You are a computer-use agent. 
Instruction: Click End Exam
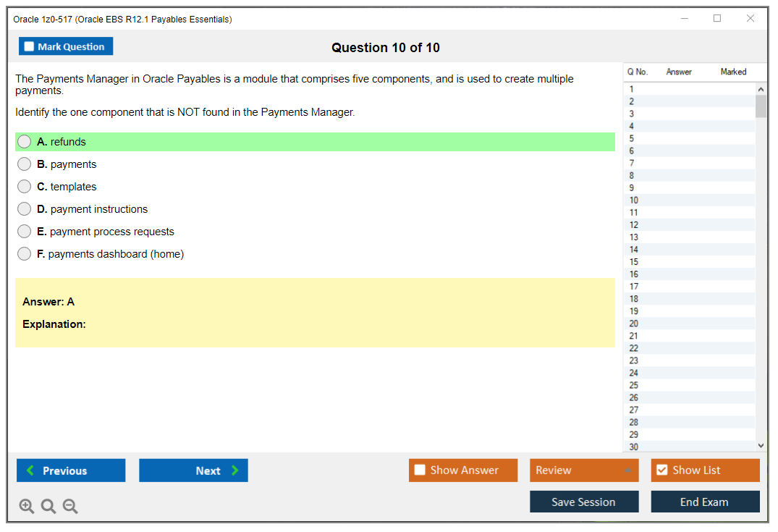point(705,502)
